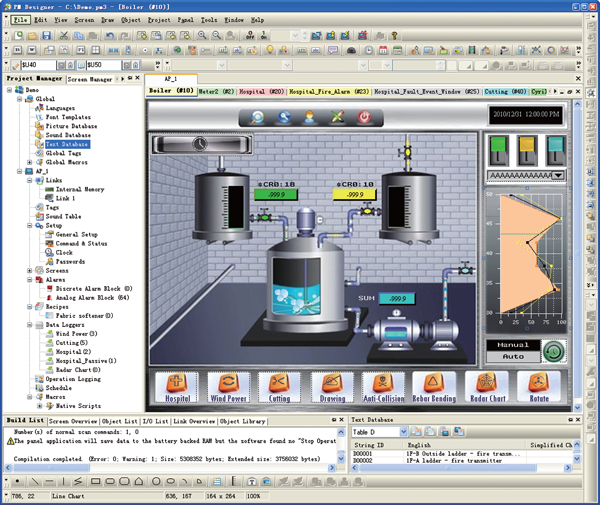Click the State 1 On icon

(x=264, y=36)
